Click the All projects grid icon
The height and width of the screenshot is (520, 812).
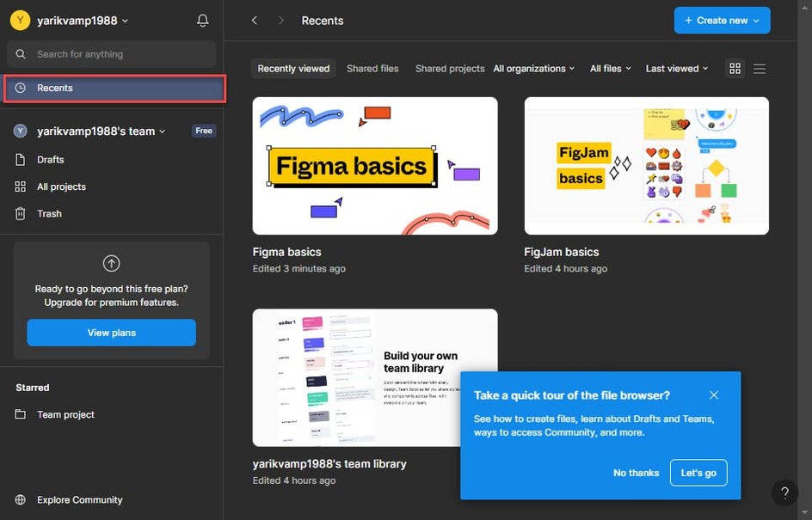(x=20, y=187)
